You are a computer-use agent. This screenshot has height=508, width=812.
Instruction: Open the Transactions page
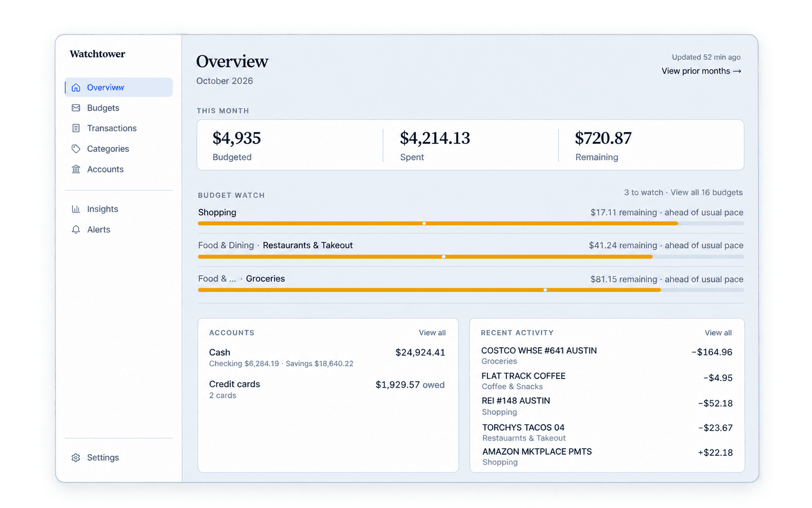tap(119, 128)
